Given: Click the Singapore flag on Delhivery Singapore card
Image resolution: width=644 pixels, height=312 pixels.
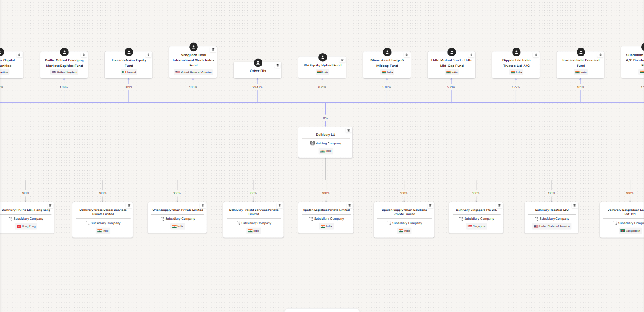Looking at the screenshot, I should coord(470,226).
